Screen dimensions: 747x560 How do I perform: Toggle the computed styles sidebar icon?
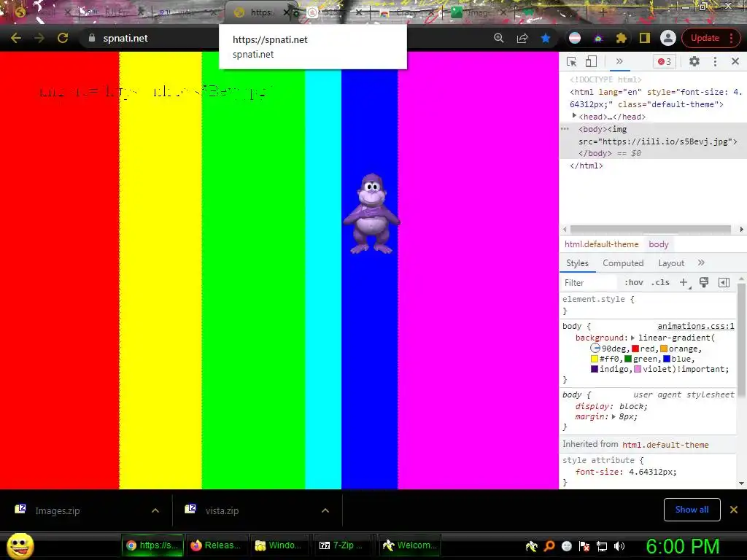(724, 282)
